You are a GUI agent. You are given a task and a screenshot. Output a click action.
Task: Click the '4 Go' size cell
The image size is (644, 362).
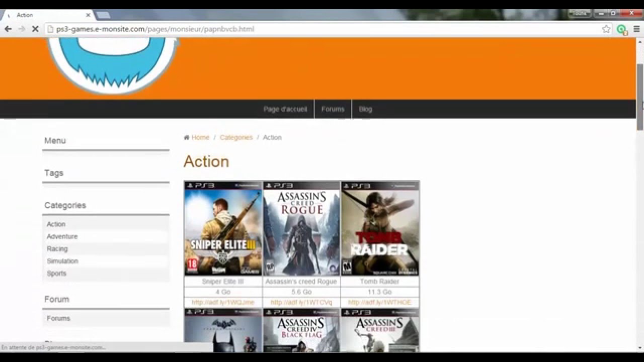coord(223,292)
